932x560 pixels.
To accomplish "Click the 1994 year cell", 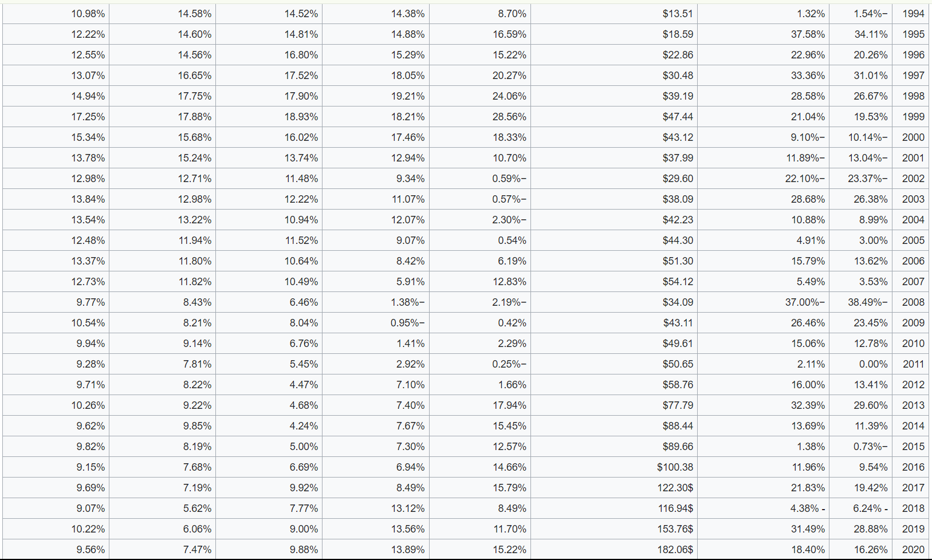I will pyautogui.click(x=913, y=14).
